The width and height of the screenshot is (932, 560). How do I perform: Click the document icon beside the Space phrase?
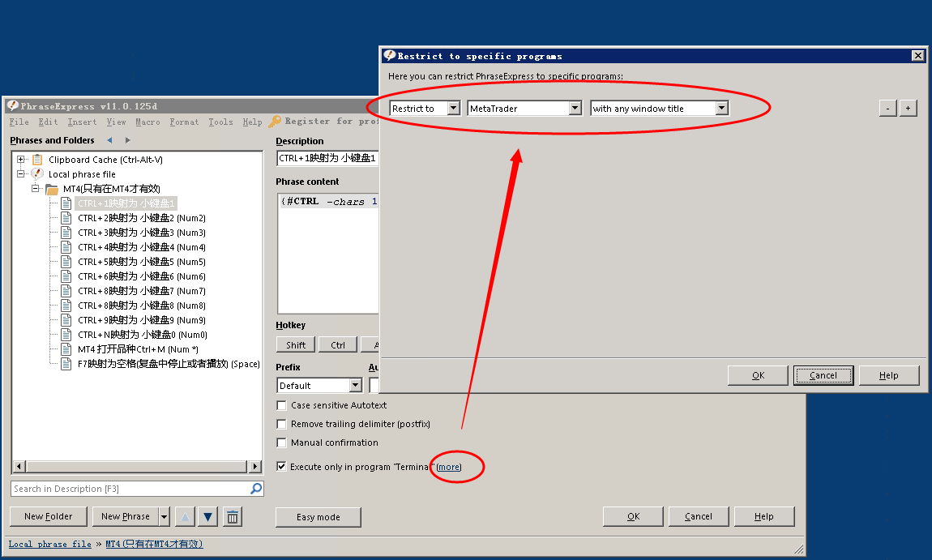pyautogui.click(x=66, y=363)
